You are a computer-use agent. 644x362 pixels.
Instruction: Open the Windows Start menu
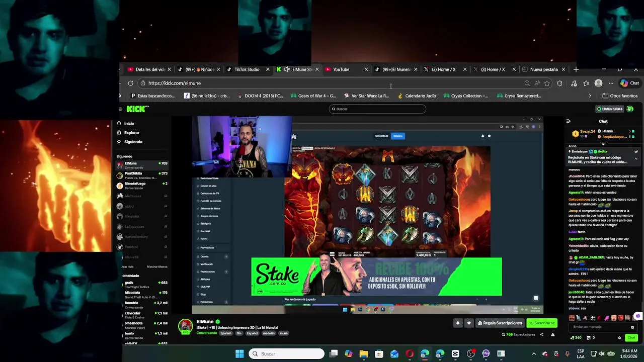click(x=239, y=354)
